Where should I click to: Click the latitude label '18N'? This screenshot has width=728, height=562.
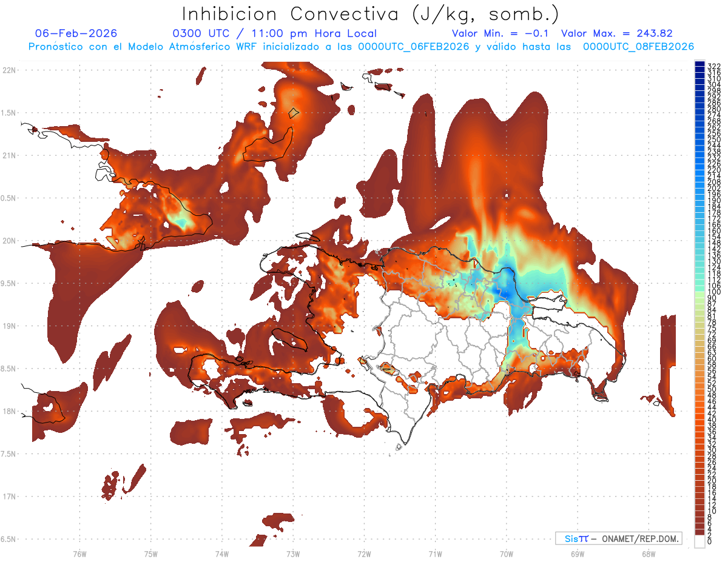point(9,411)
